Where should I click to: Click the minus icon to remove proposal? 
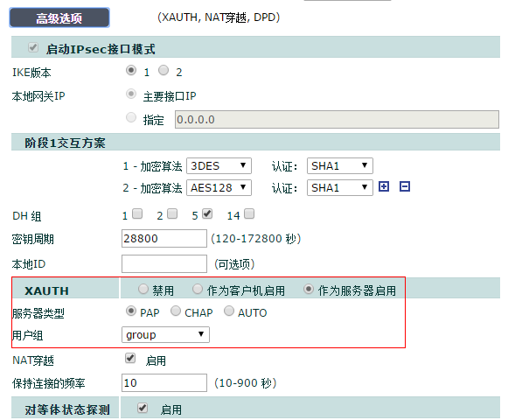click(x=405, y=186)
